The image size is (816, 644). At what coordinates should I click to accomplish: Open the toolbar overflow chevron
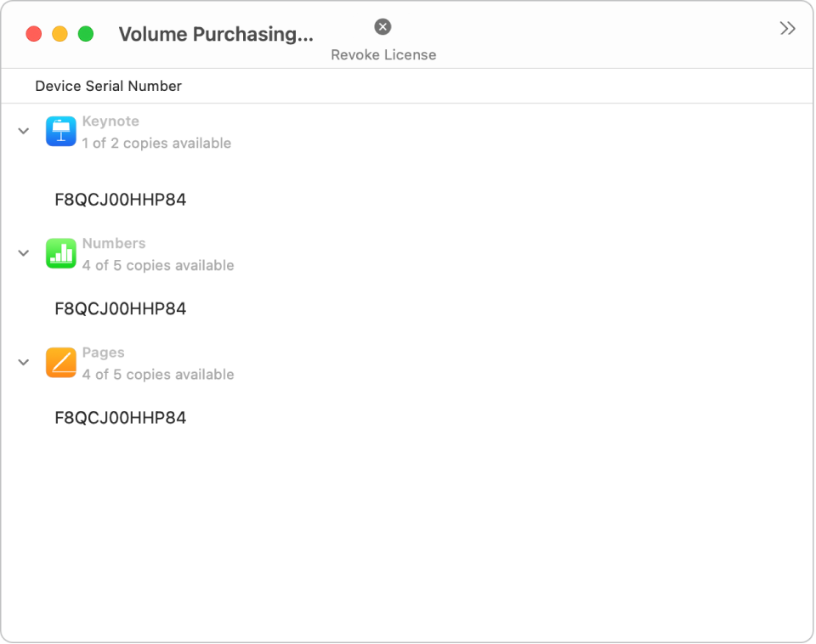[787, 27]
